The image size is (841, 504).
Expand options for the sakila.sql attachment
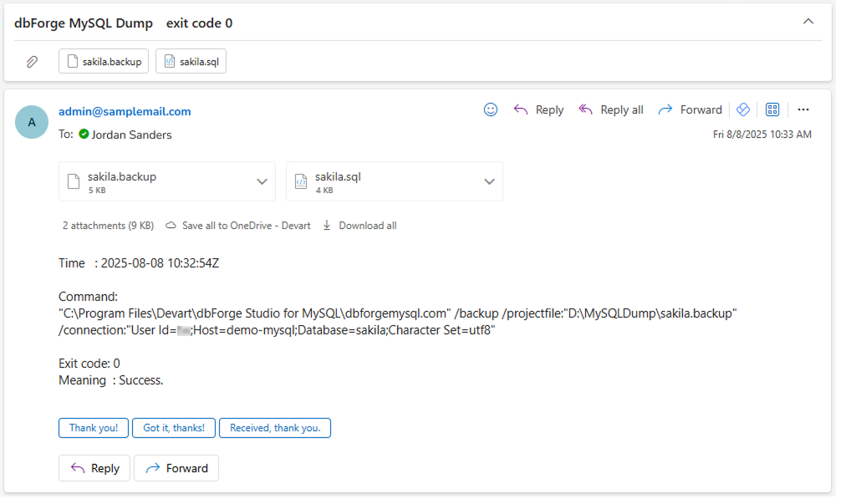pos(489,181)
